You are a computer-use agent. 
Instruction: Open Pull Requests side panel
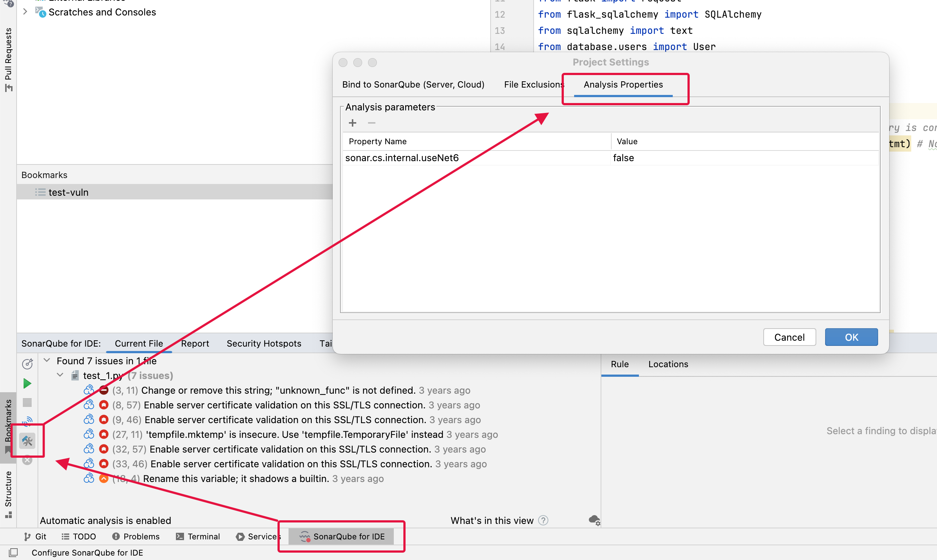(8, 60)
